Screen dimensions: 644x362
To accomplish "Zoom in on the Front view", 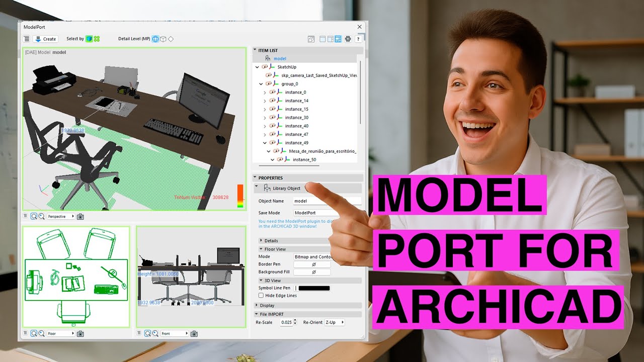I will [x=155, y=333].
